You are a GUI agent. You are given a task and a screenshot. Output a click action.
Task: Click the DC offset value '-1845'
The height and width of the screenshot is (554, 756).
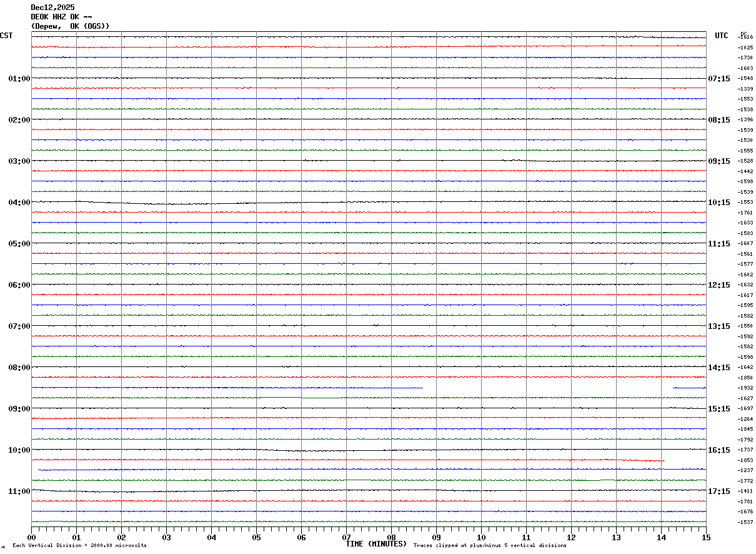pyautogui.click(x=745, y=430)
